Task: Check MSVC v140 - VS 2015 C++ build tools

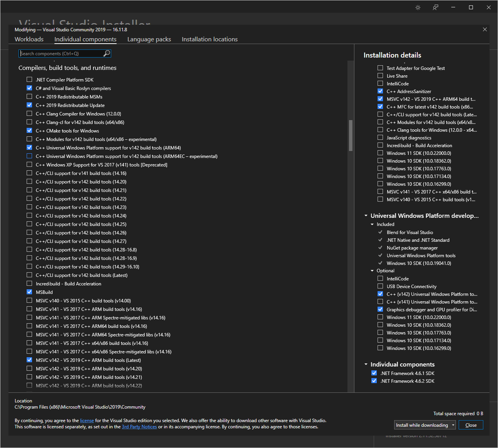Action: (29, 300)
